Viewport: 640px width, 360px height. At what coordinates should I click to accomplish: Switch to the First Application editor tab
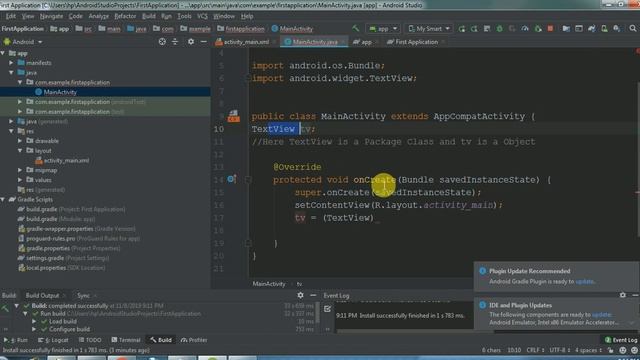point(416,42)
